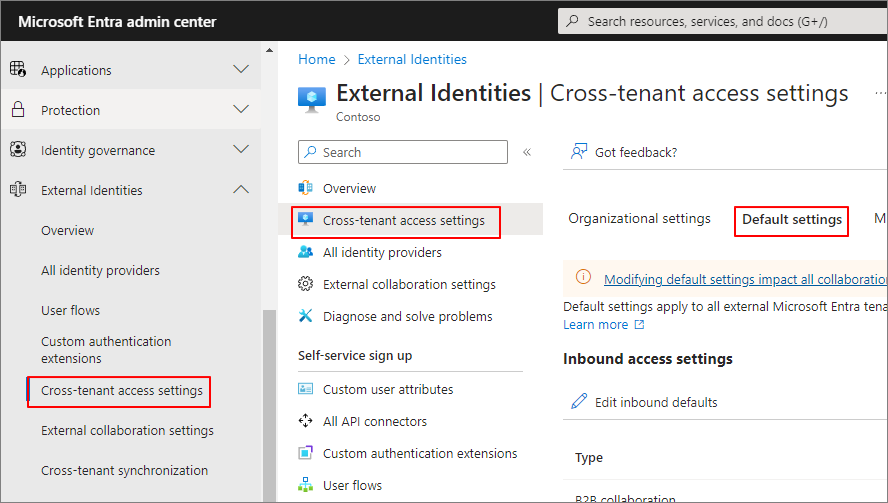The width and height of the screenshot is (888, 503).
Task: Click the External Identities building icon
Action: (x=18, y=189)
